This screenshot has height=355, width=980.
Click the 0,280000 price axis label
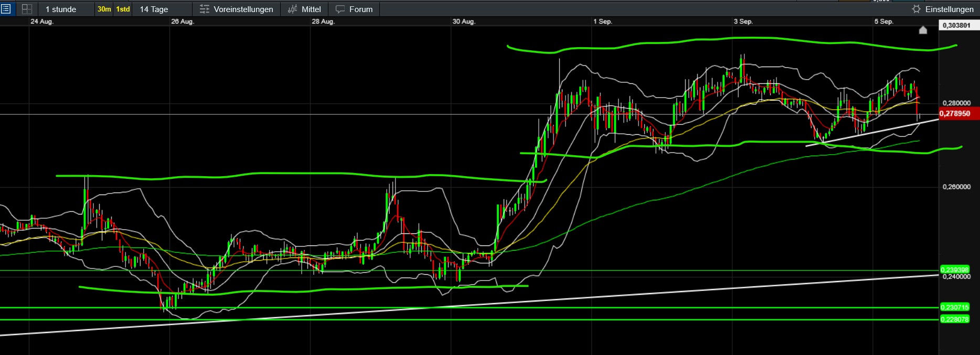pos(956,103)
